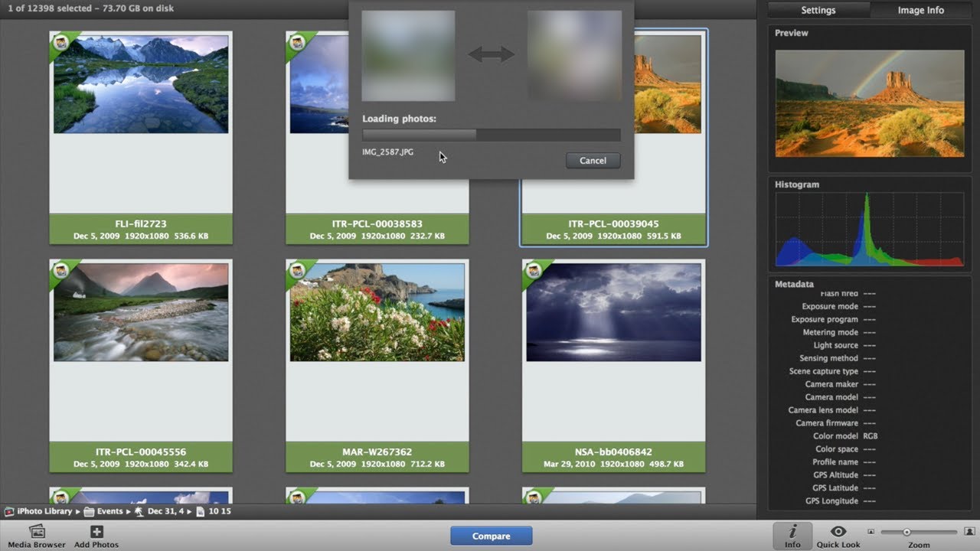This screenshot has height=551, width=980.
Task: Click the MAR-W267362 caption label
Action: 377,452
